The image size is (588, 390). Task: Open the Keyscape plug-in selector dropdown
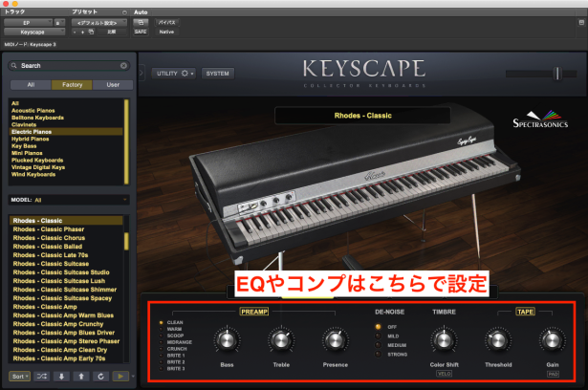[34, 32]
